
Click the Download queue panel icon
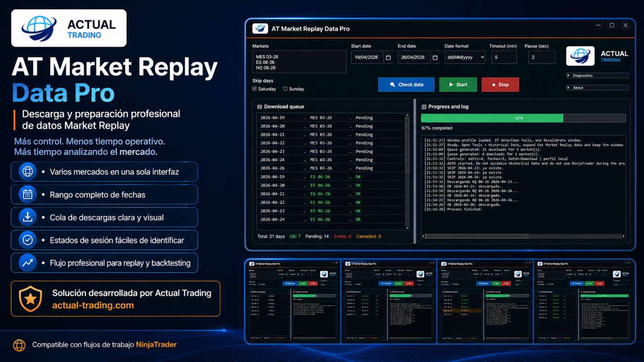tap(259, 106)
